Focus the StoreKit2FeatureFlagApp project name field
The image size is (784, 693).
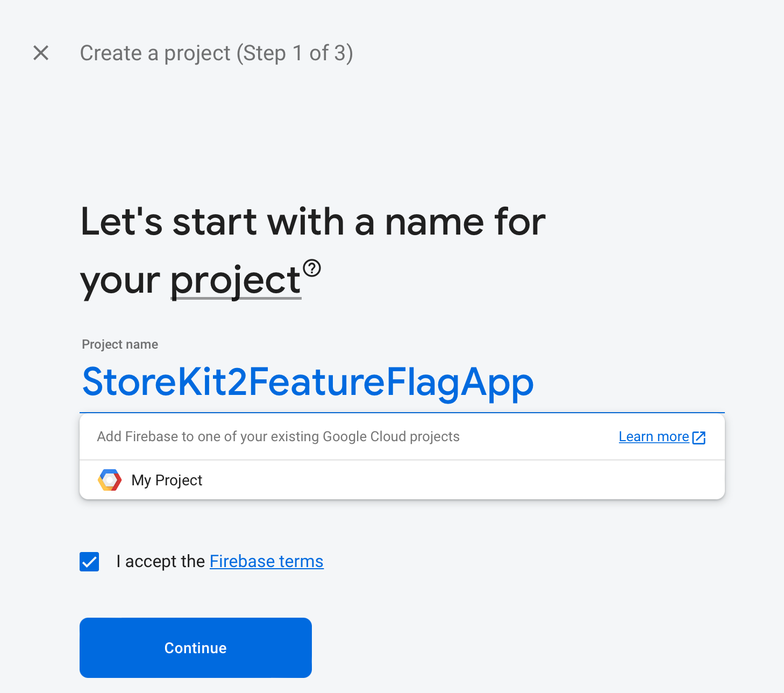coord(402,382)
